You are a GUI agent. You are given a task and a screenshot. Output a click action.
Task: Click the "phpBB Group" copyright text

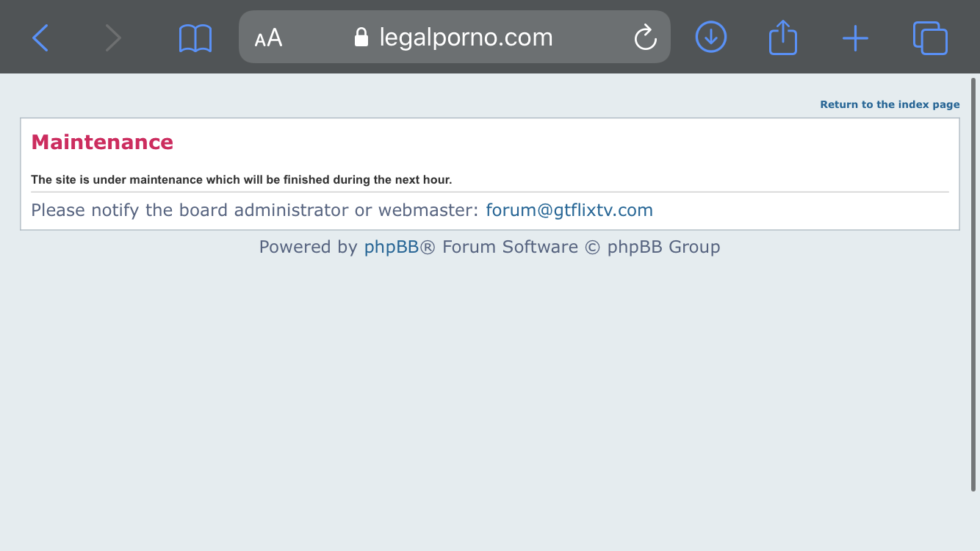pyautogui.click(x=663, y=247)
